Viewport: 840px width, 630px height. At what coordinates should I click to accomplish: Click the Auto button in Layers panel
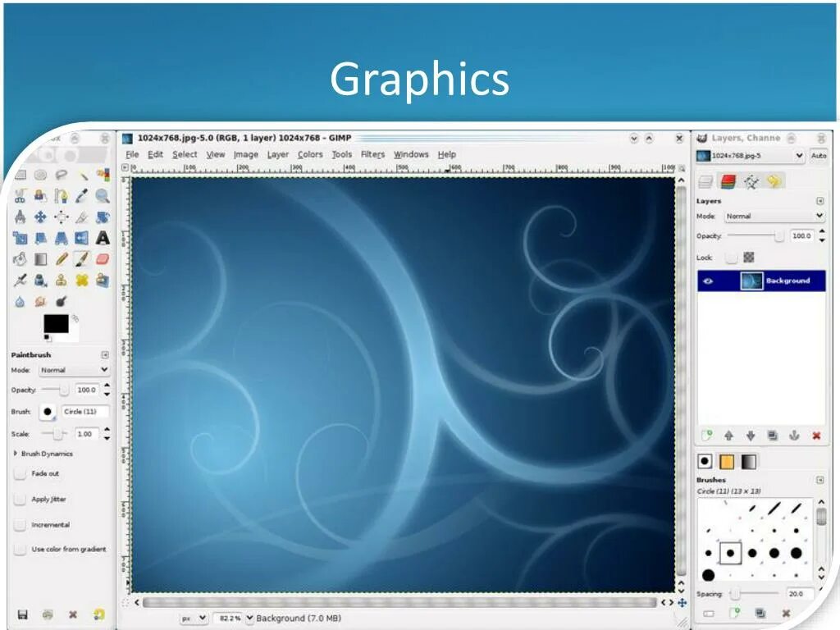[x=819, y=156]
